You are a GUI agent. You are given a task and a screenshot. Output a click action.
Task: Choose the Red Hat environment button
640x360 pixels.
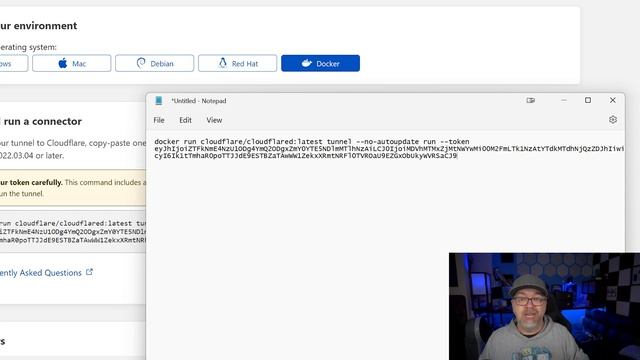pos(238,63)
